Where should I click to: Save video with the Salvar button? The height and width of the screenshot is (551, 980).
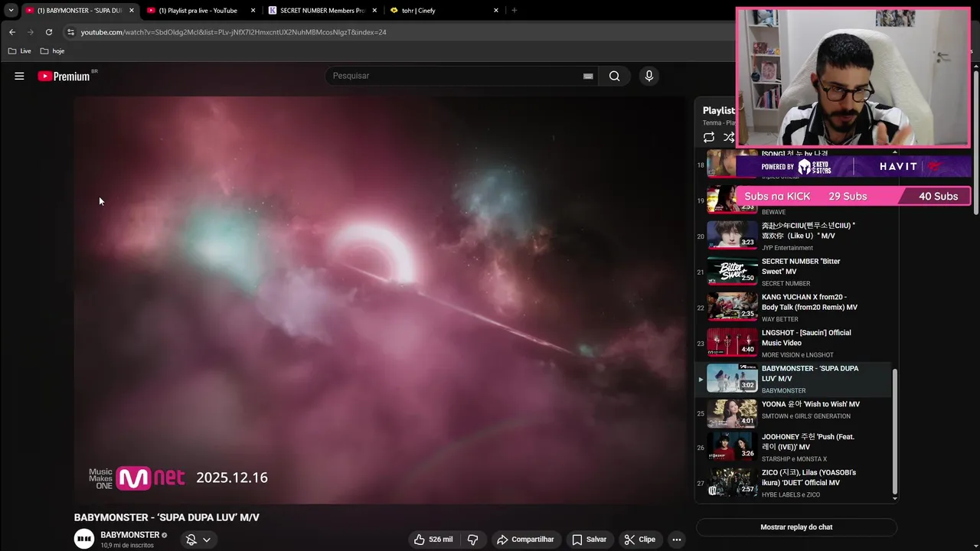[590, 540]
